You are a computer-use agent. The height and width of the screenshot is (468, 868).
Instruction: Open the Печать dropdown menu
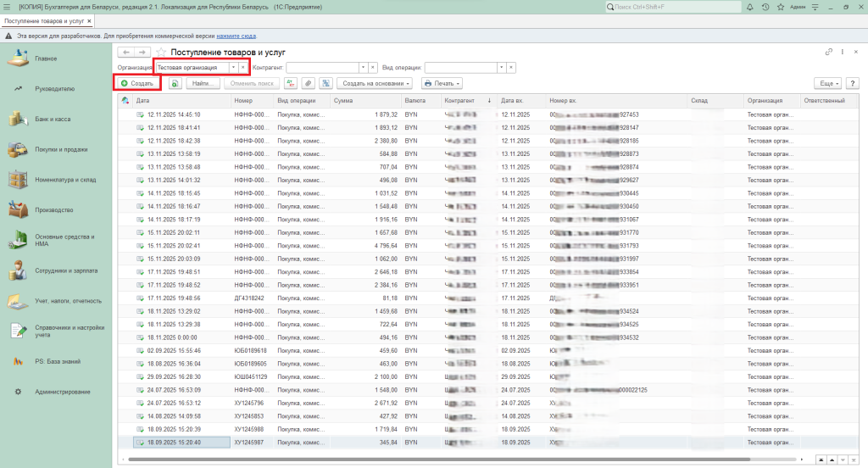442,84
